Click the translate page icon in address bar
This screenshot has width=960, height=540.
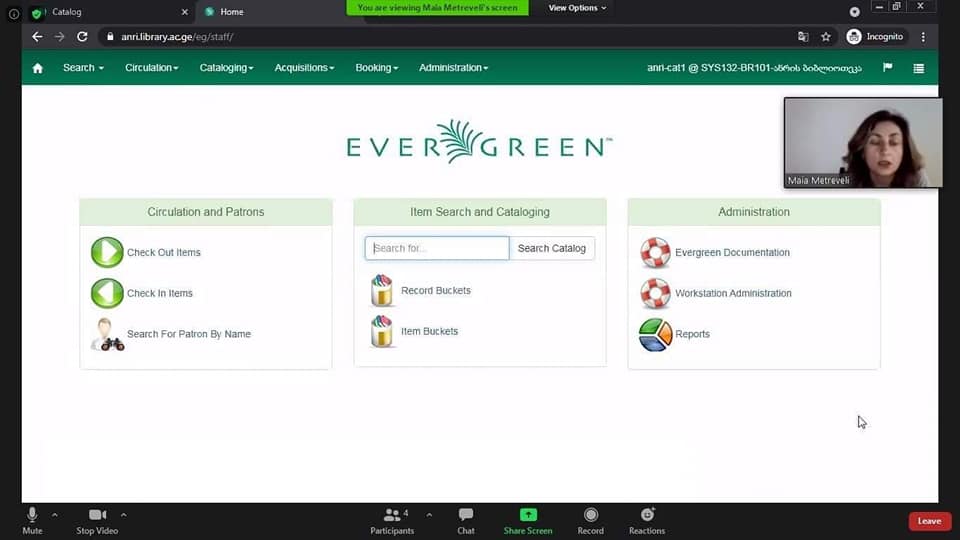pyautogui.click(x=803, y=37)
